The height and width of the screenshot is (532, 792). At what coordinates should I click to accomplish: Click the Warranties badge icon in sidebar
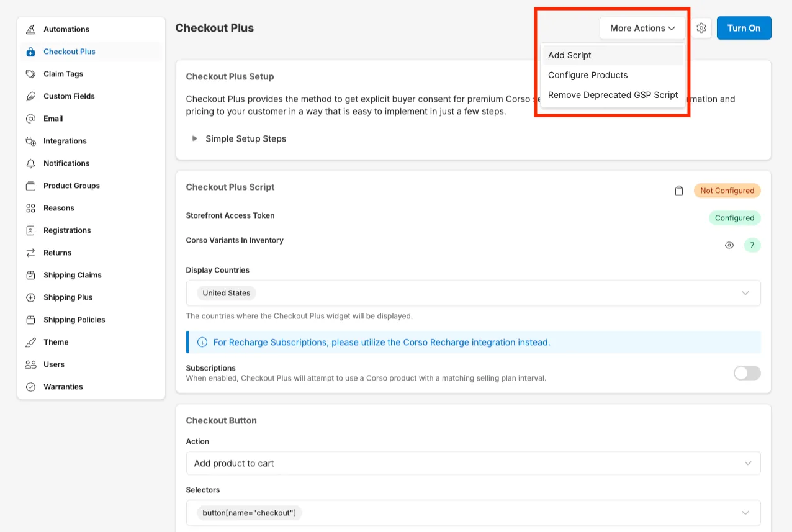(30, 387)
